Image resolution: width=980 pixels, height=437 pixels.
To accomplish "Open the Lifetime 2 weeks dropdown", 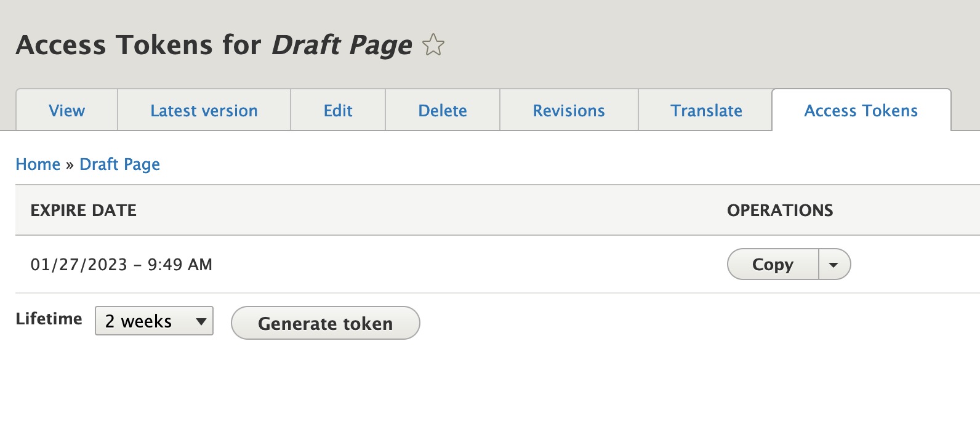I will (154, 321).
